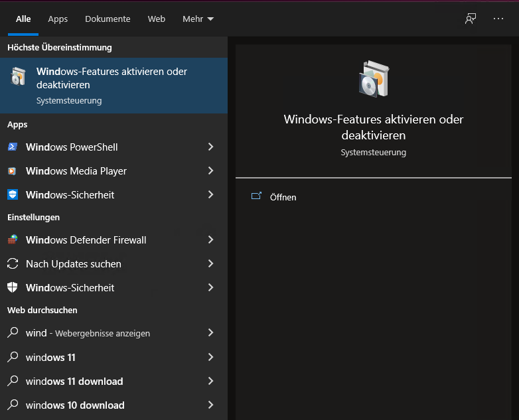
Task: Click the Windows Defender Firewall icon
Action: pyautogui.click(x=13, y=240)
